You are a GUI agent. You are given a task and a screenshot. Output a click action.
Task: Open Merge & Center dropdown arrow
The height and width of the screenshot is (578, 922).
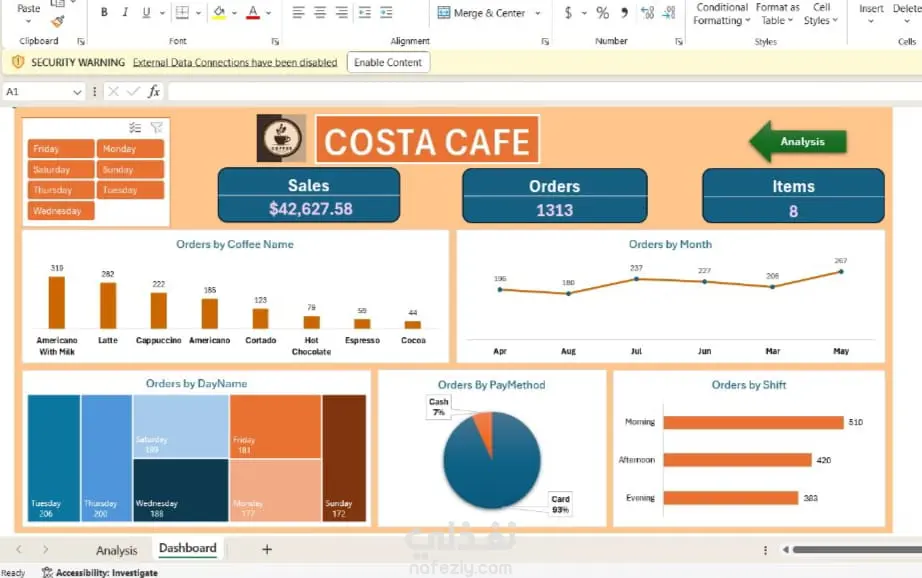pyautogui.click(x=537, y=13)
